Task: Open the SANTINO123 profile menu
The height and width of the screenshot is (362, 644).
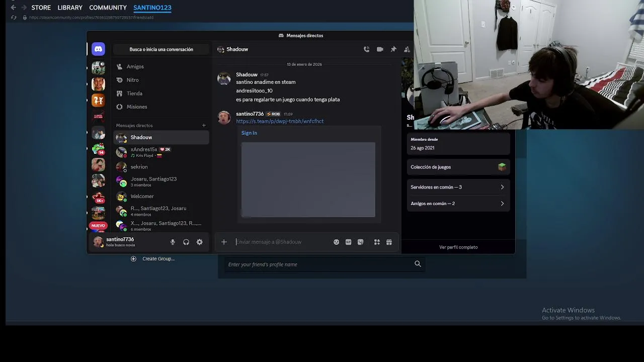Action: pos(152,8)
